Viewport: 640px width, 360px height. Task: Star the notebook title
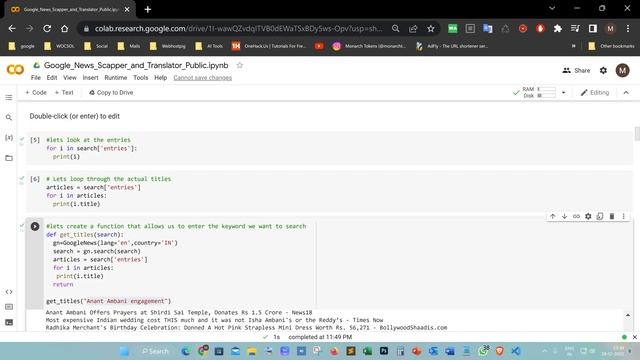click(240, 65)
